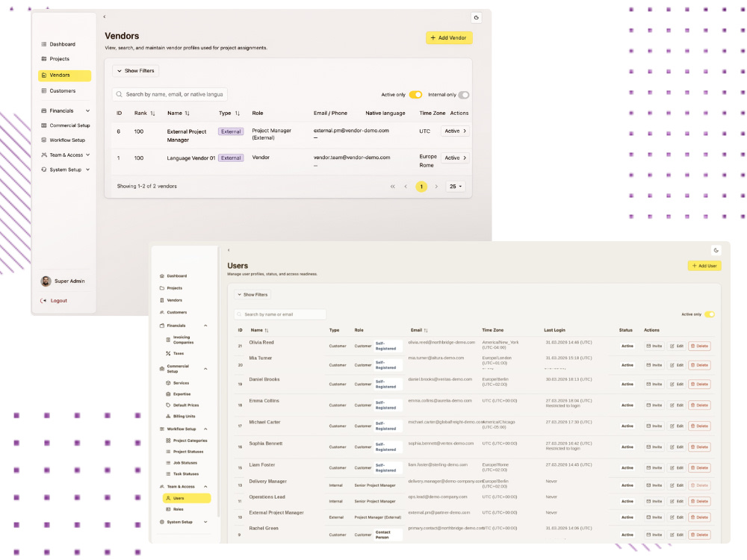Collapse the Vendors window sidebar with back chevron
The image size is (747, 560).
pyautogui.click(x=105, y=16)
